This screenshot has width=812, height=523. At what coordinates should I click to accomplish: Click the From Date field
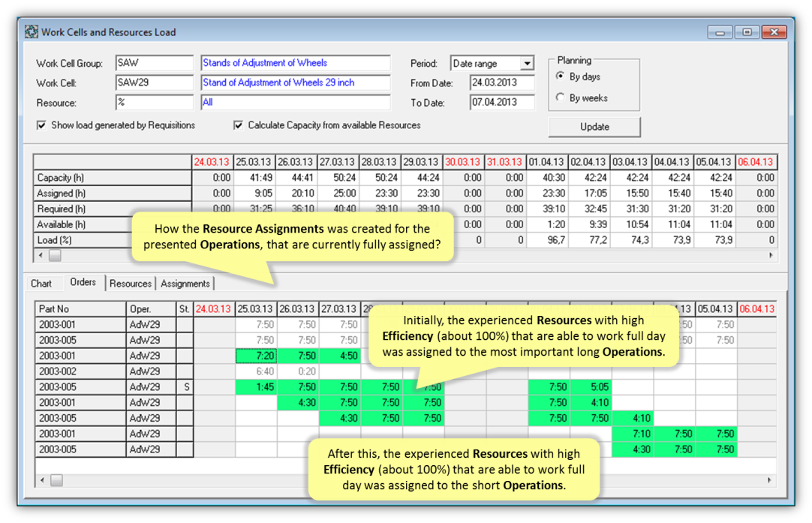[502, 83]
